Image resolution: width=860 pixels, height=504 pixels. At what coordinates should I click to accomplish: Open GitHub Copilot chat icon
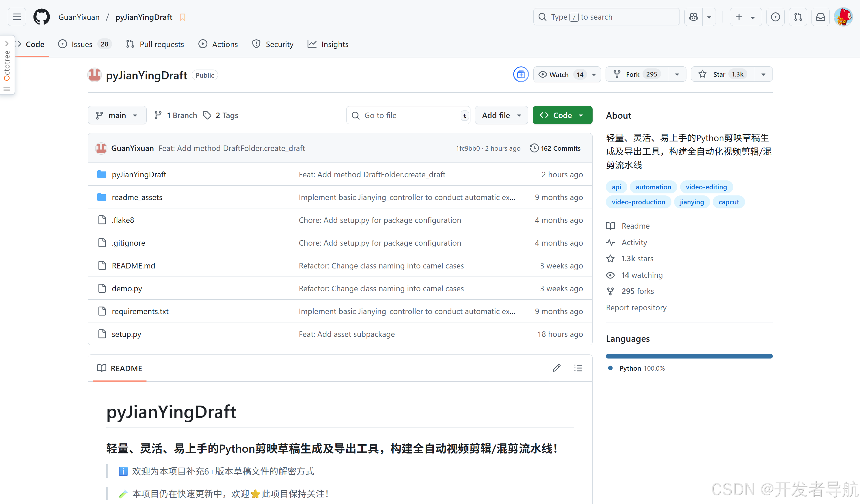click(693, 17)
